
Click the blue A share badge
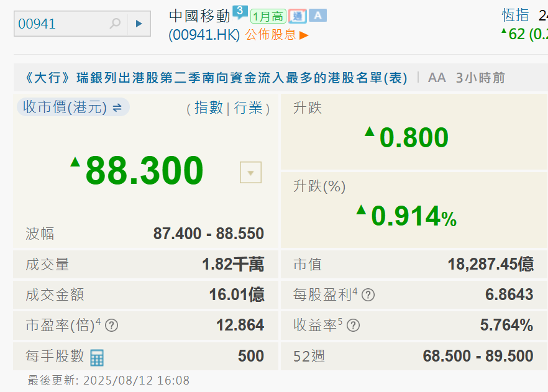[317, 16]
